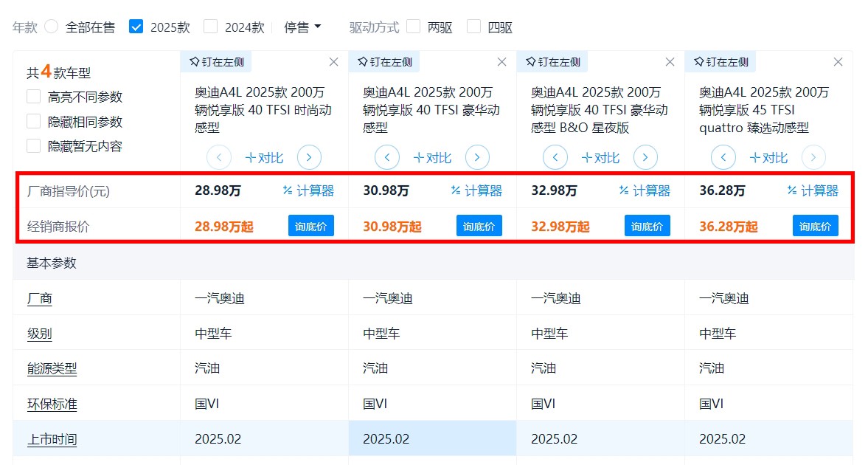Open 计算器 for 36.28万 model
Image resolution: width=868 pixels, height=465 pixels.
tap(813, 190)
